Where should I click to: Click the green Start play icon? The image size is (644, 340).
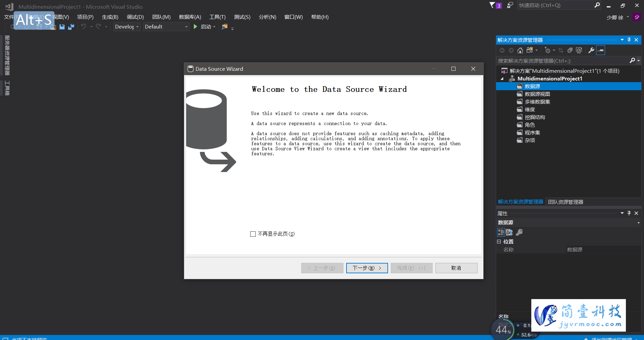click(196, 26)
